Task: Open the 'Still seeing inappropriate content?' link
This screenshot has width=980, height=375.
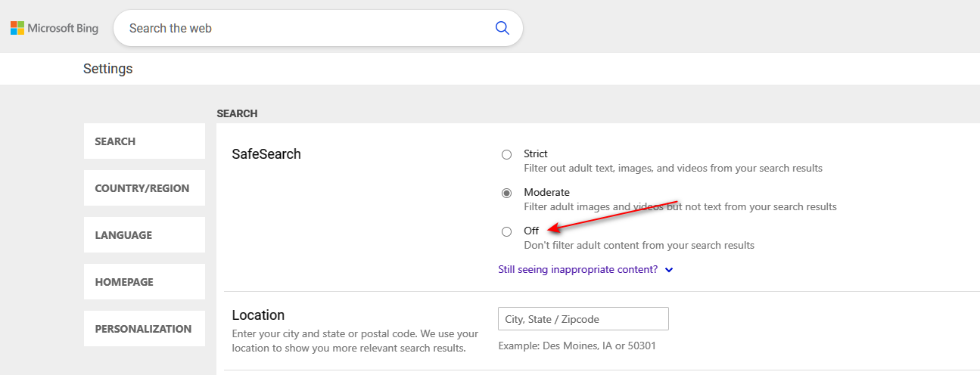Action: [577, 269]
